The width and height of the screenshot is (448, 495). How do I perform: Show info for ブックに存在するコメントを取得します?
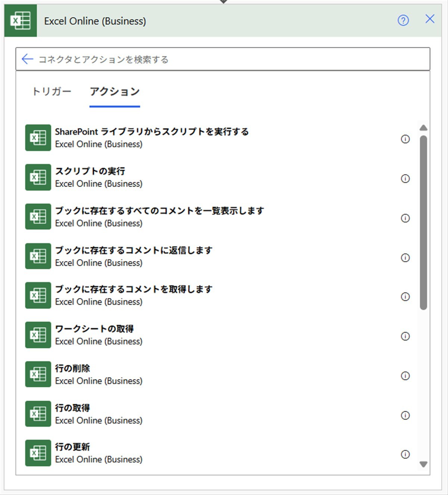(x=405, y=297)
